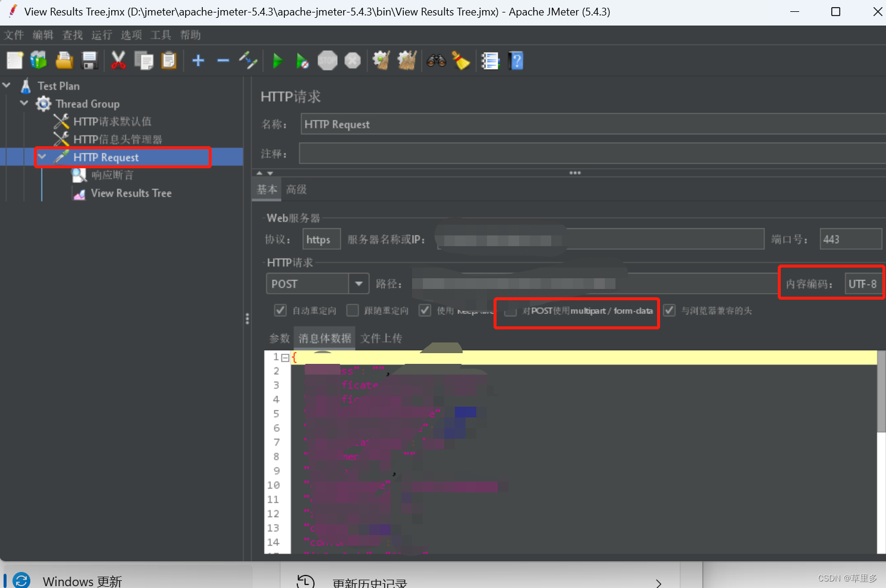Switch to the 高级 tab

(x=296, y=190)
